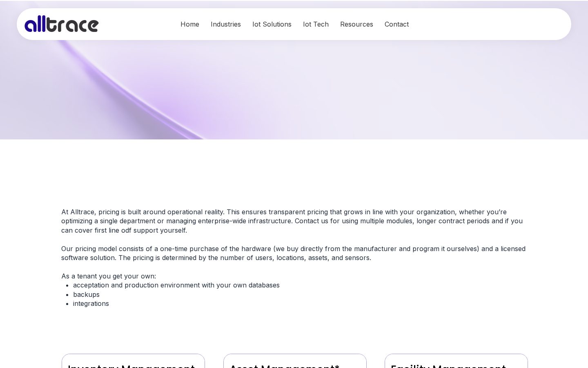Screen dimensions: 588x368
Task: Click the Alltrace logo
Action: [61, 24]
